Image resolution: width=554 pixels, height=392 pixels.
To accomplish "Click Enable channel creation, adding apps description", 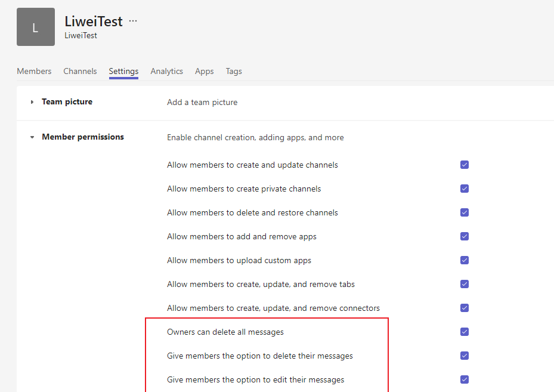I will 255,137.
